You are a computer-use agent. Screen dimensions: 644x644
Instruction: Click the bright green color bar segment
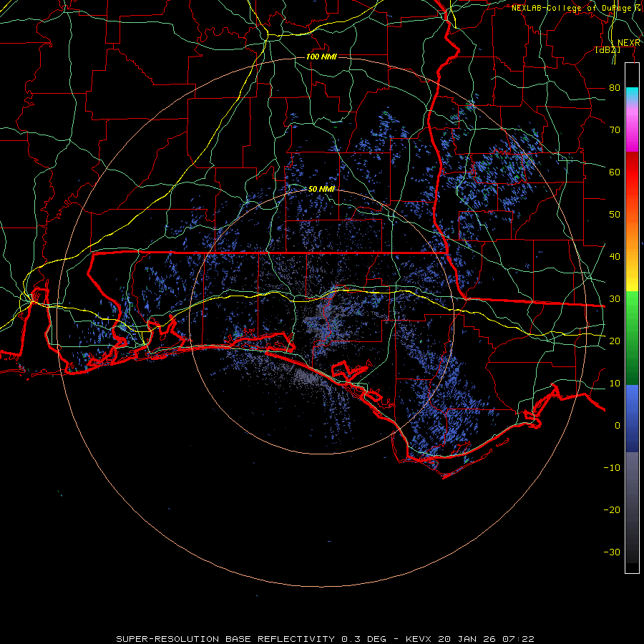pyautogui.click(x=632, y=306)
